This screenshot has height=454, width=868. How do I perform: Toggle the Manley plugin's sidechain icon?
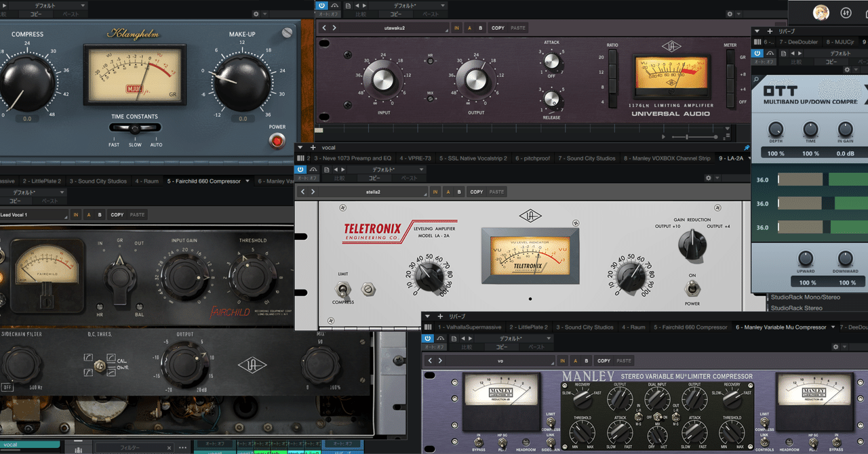click(x=441, y=337)
